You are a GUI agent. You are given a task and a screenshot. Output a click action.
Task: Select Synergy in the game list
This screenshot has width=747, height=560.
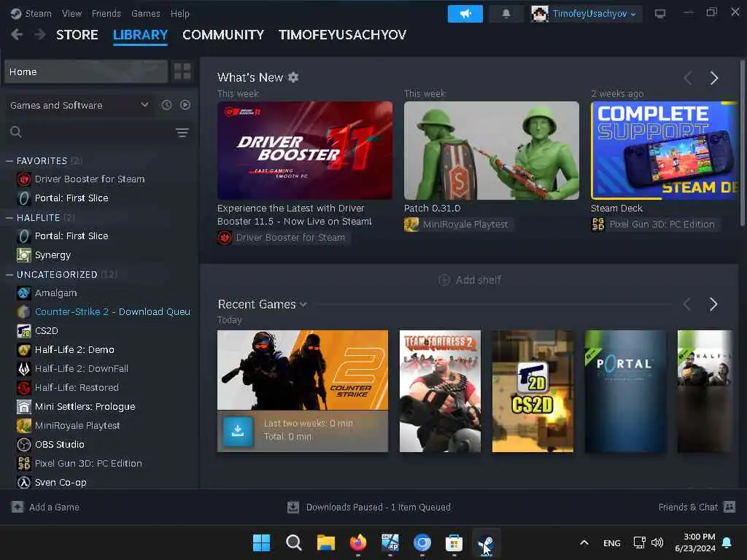point(53,255)
